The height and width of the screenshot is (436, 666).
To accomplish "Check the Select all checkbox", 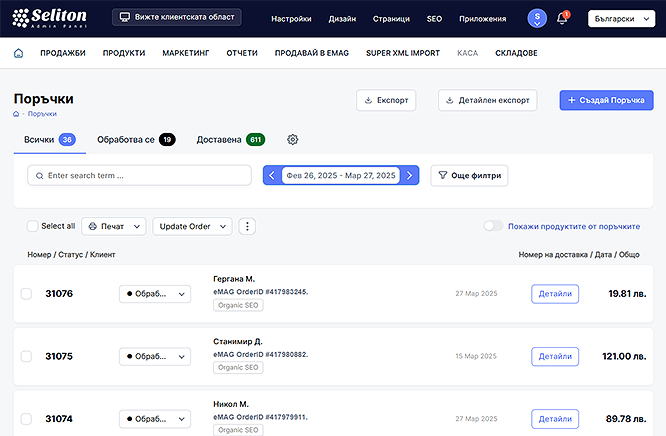I will point(33,227).
